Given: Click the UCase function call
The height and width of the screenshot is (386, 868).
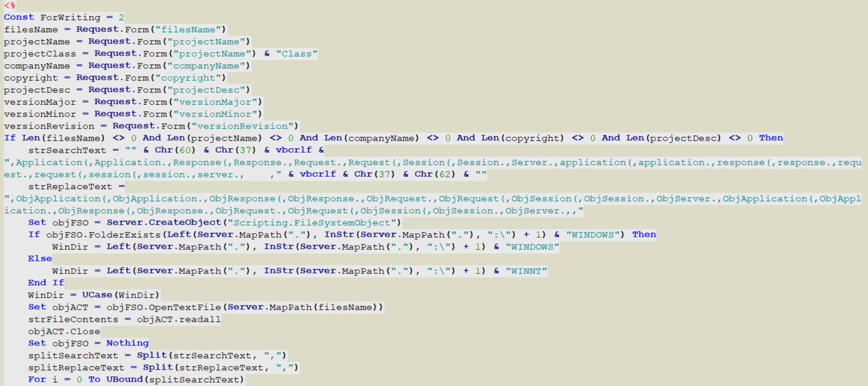Looking at the screenshot, I should (x=97, y=295).
